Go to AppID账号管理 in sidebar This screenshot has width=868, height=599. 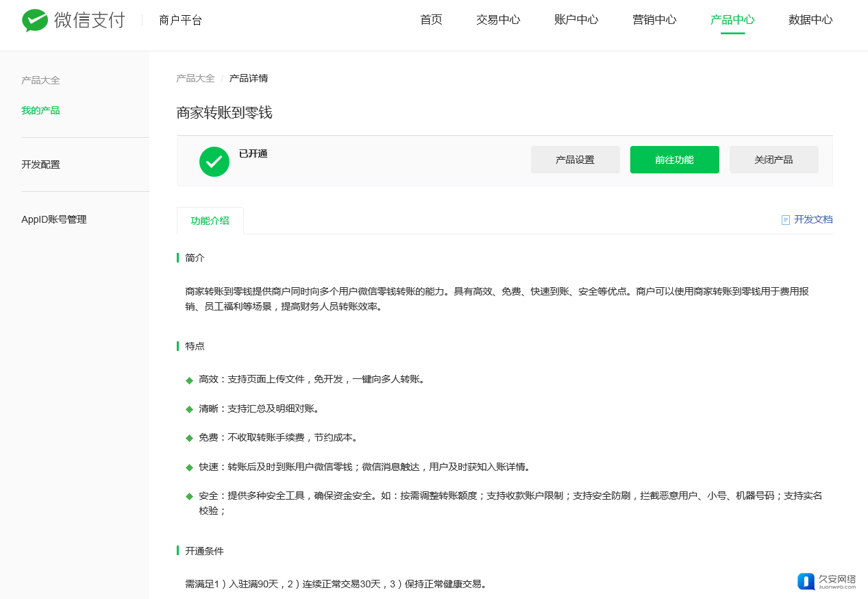[54, 219]
